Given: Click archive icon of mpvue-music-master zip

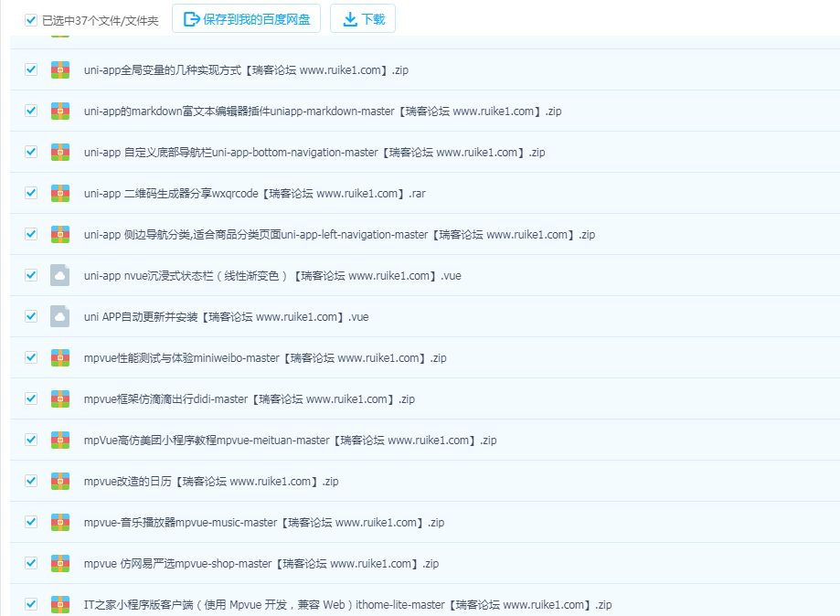Looking at the screenshot, I should tap(60, 522).
